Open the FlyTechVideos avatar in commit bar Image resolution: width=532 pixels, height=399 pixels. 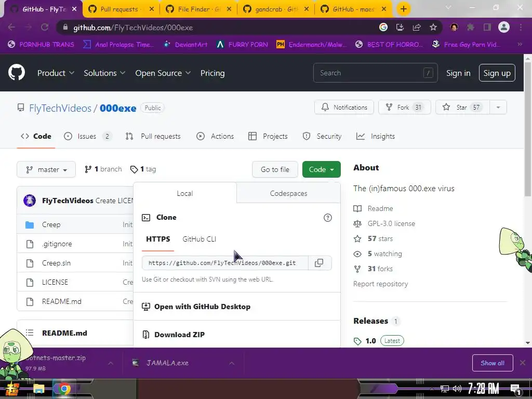[x=30, y=201]
